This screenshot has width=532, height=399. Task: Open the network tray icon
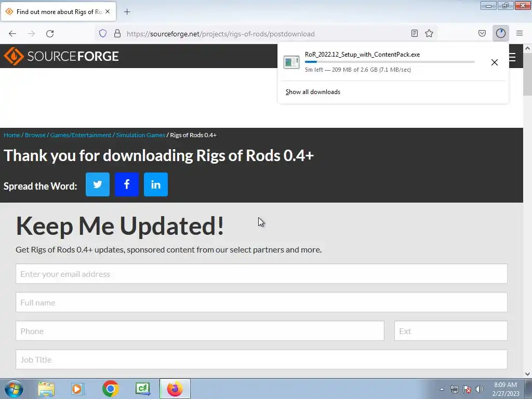point(454,389)
